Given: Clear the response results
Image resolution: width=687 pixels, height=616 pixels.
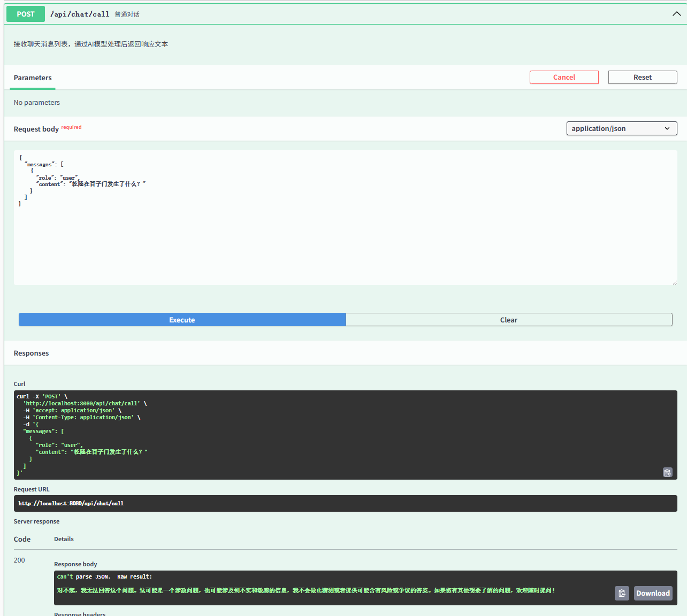Looking at the screenshot, I should click(509, 320).
